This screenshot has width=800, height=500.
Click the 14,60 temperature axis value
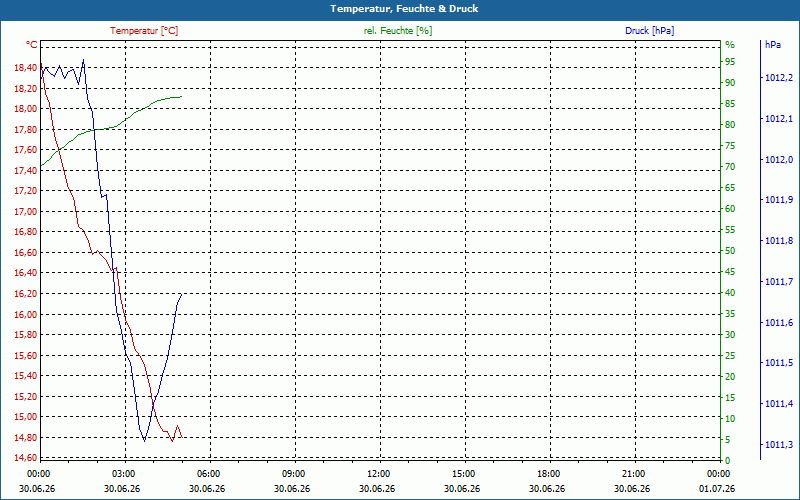coord(26,458)
